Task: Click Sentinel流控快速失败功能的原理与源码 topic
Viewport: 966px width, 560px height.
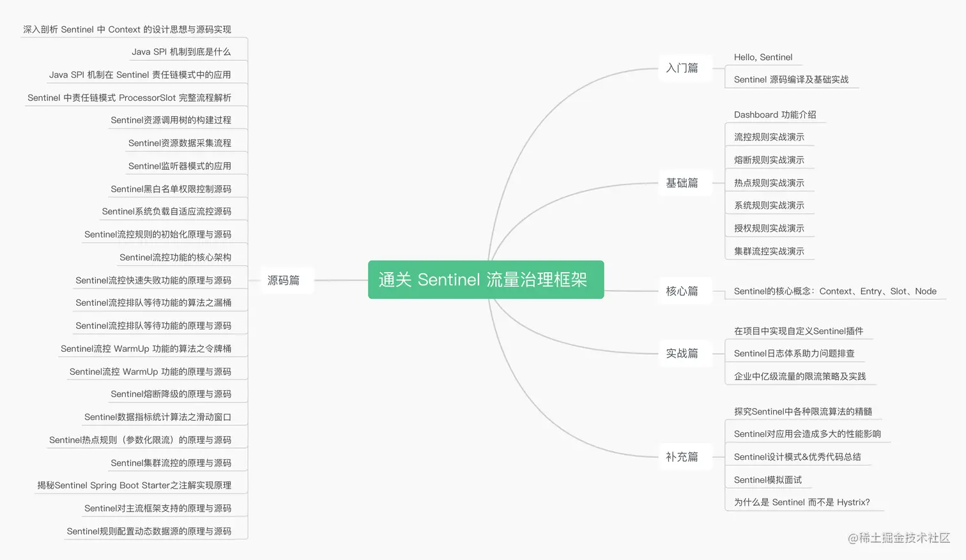Action: pyautogui.click(x=153, y=280)
